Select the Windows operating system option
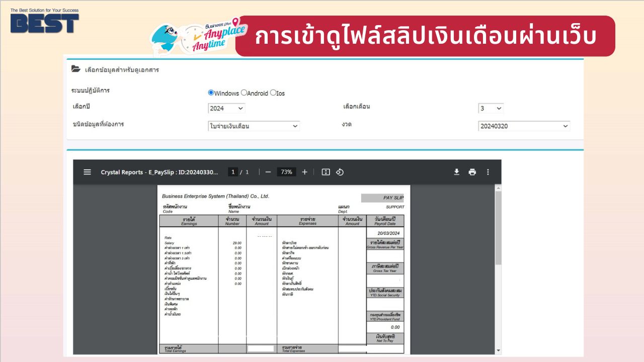Image resolution: width=644 pixels, height=362 pixels. click(211, 93)
